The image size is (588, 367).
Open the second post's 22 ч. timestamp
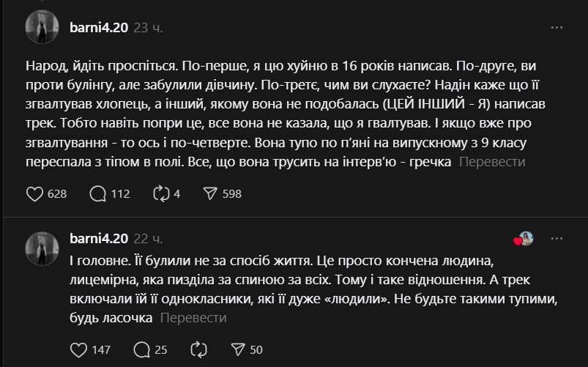(148, 239)
